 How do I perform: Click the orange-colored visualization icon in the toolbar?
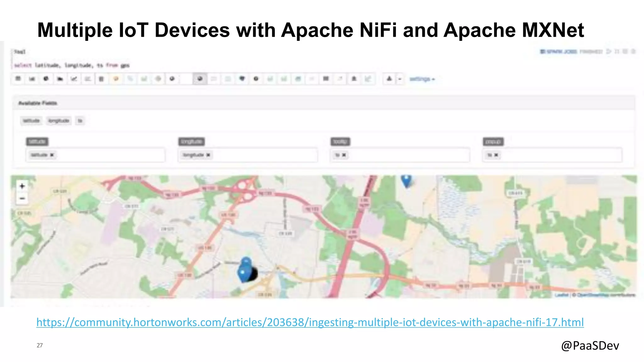click(x=116, y=79)
